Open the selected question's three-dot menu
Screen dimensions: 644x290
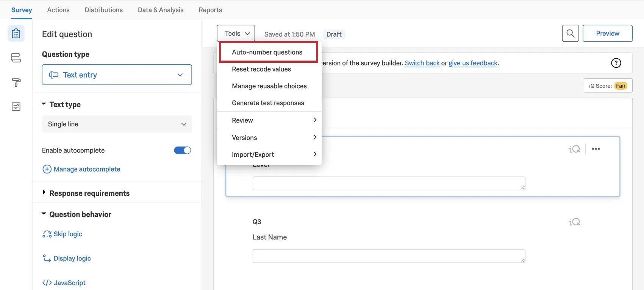[596, 149]
